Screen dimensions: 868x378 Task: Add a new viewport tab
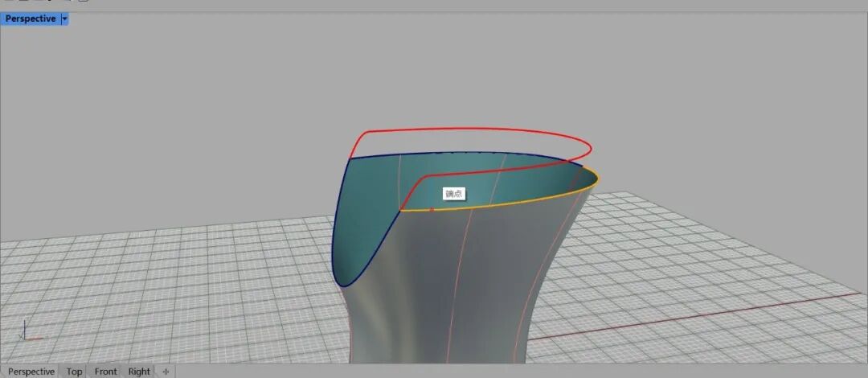coord(166,372)
